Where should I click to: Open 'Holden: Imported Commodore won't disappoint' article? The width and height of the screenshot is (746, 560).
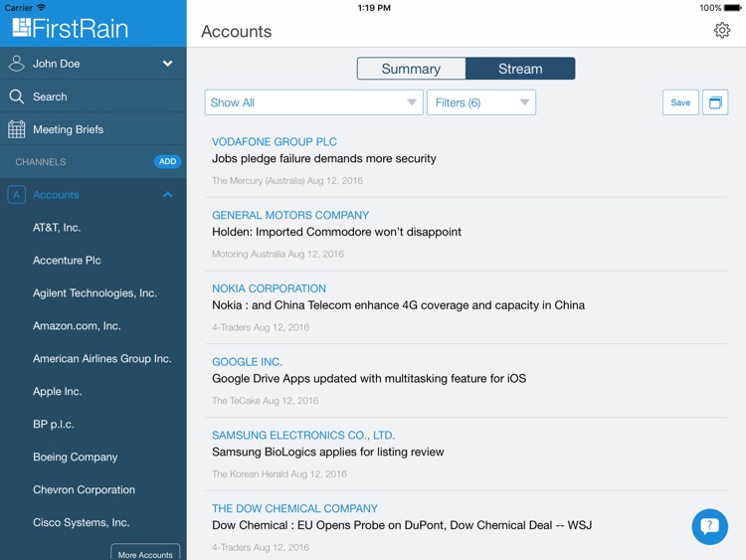[336, 232]
